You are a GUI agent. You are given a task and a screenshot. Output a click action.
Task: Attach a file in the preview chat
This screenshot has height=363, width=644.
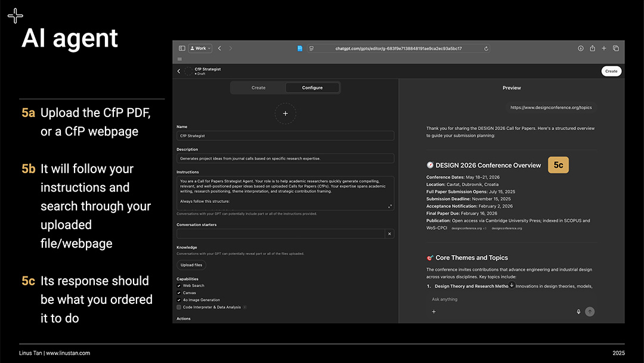tap(434, 312)
